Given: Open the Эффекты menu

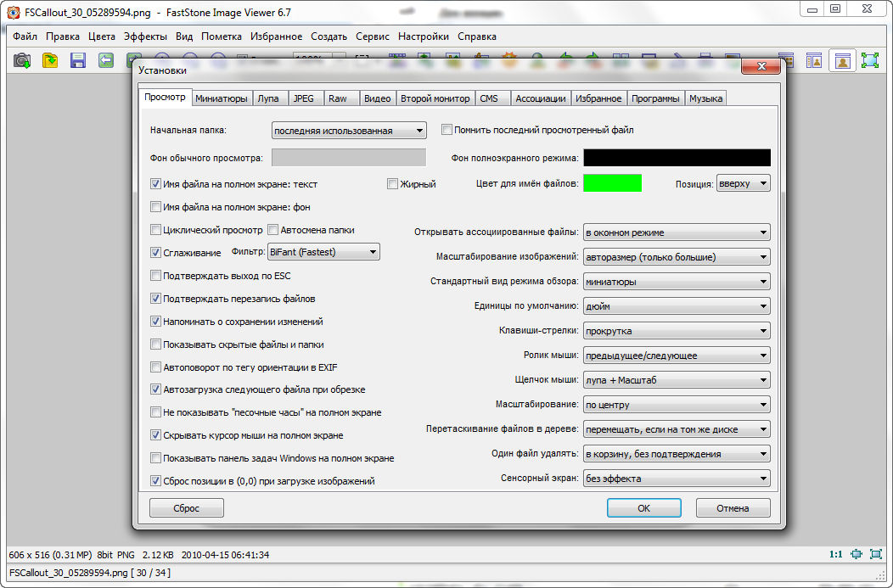Looking at the screenshot, I should click(x=145, y=36).
